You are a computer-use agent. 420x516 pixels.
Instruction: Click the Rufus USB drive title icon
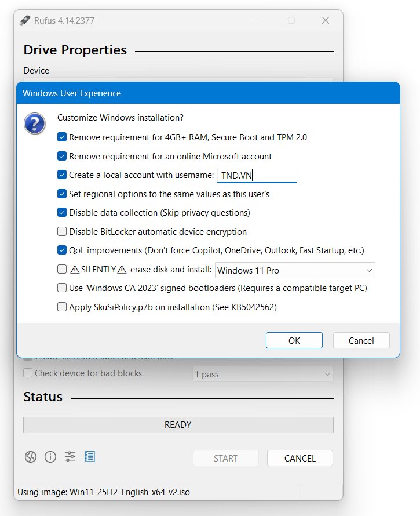pos(25,20)
